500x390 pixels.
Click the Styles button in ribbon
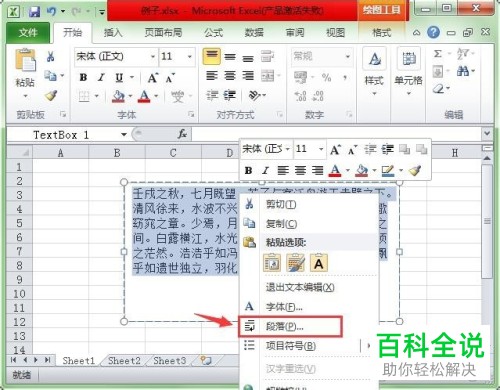coord(374,72)
